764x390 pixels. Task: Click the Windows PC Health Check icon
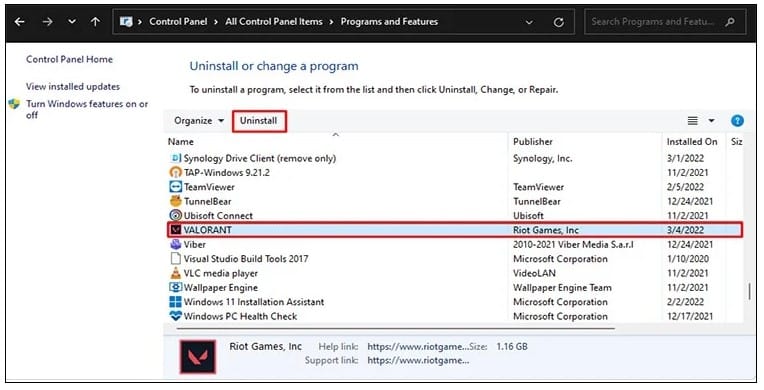(x=175, y=316)
